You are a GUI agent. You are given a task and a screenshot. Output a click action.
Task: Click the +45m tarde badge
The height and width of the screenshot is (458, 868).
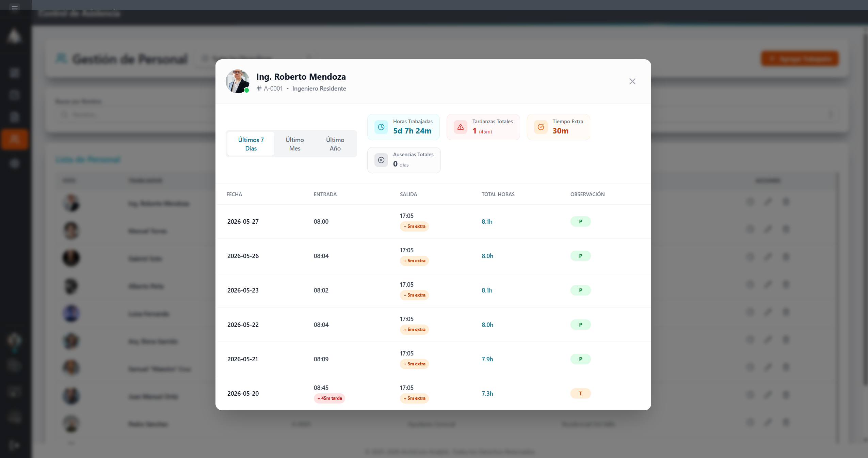329,398
